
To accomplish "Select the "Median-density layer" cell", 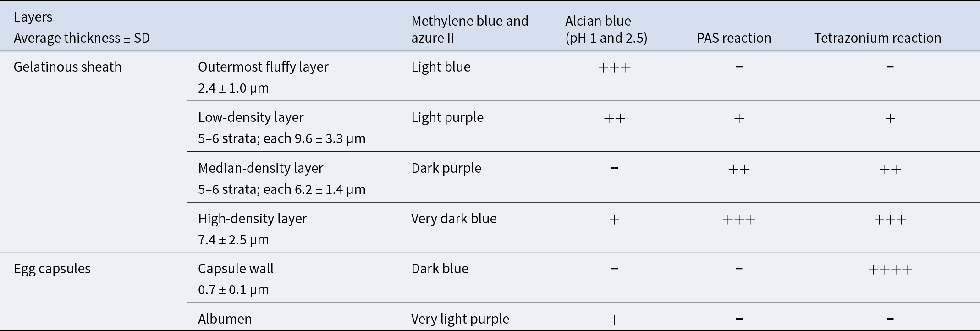I will (260, 168).
